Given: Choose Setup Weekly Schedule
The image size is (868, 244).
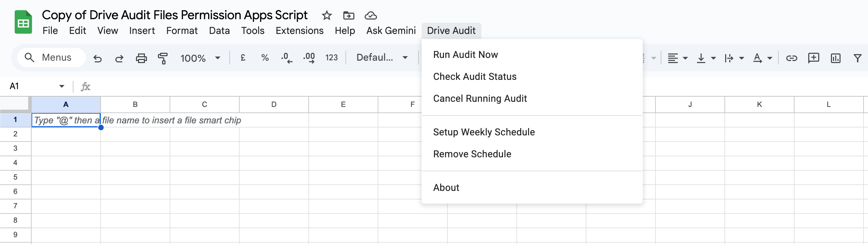Looking at the screenshot, I should coord(532,132).
